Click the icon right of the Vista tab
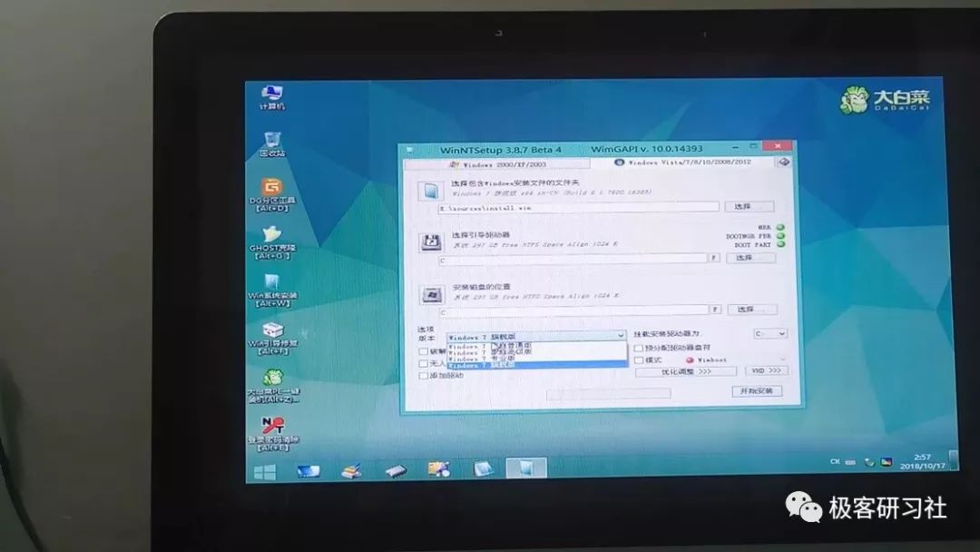The image size is (980, 552). pos(784,162)
